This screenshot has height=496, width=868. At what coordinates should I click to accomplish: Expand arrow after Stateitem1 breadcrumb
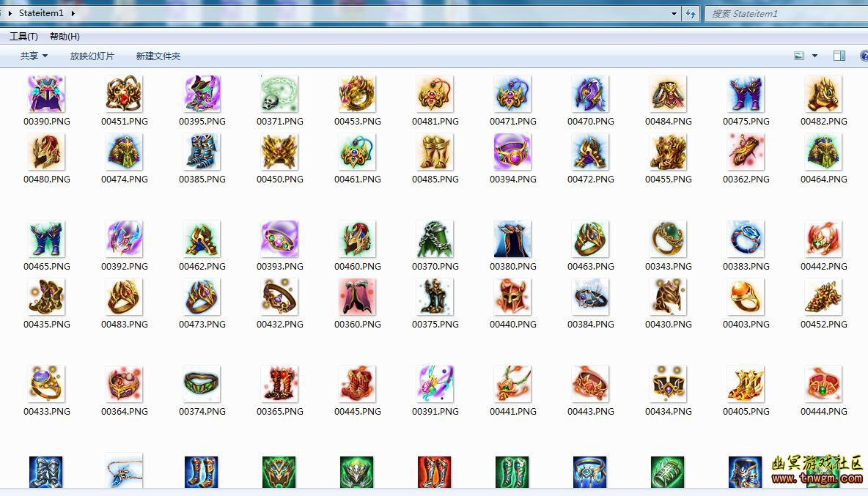point(73,13)
